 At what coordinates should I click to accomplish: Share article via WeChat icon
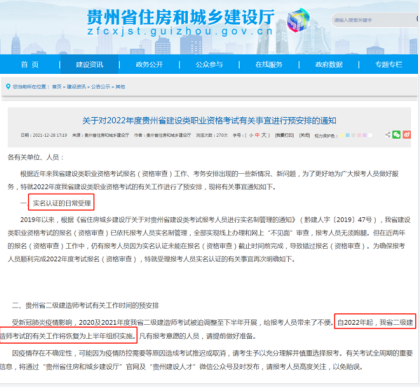click(396, 135)
